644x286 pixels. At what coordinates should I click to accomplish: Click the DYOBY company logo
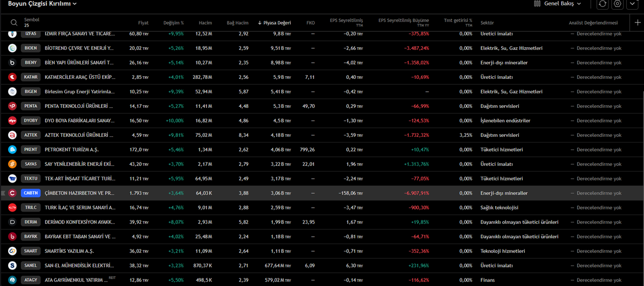pos(12,121)
